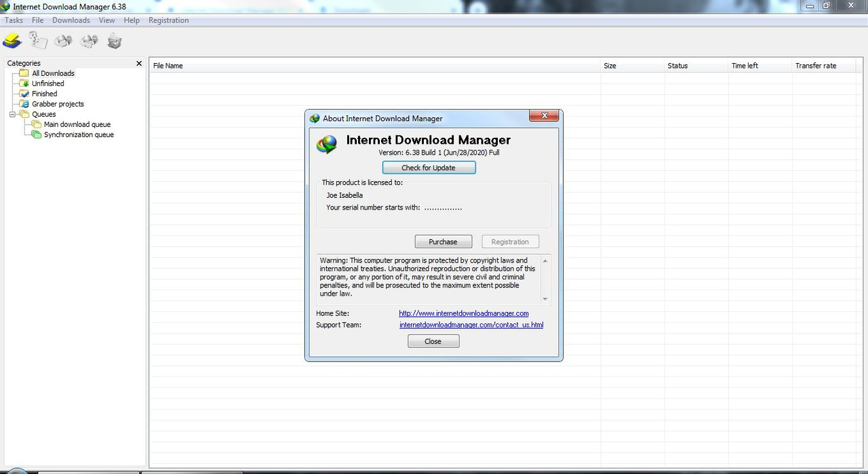Click the Grabber projects Internet Explorer icon
868x474 pixels.
pyautogui.click(x=24, y=104)
